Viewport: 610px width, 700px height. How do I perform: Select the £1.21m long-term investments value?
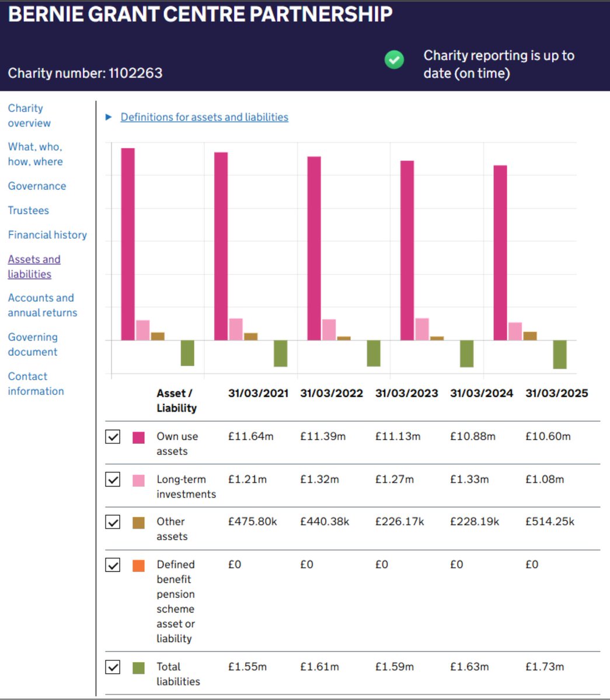(x=248, y=480)
